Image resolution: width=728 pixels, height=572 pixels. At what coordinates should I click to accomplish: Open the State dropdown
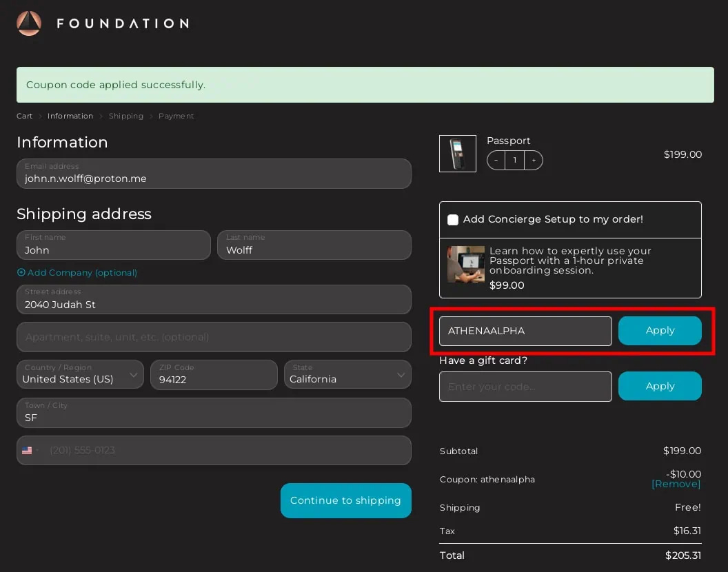[x=347, y=375]
